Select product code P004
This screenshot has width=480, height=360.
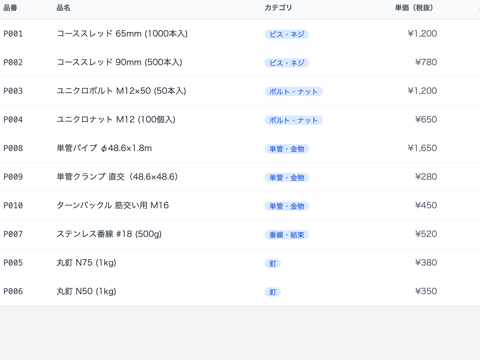(13, 120)
